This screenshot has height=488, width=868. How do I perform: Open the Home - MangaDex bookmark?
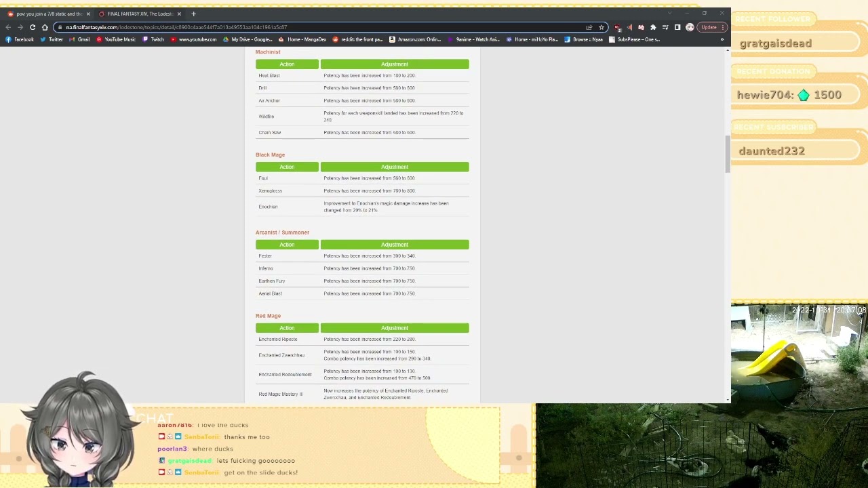(302, 39)
